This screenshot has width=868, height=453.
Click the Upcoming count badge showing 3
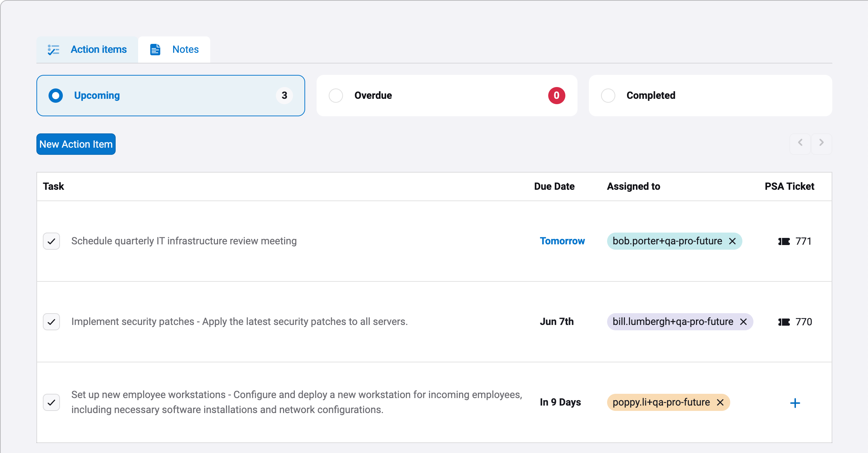[x=284, y=96]
